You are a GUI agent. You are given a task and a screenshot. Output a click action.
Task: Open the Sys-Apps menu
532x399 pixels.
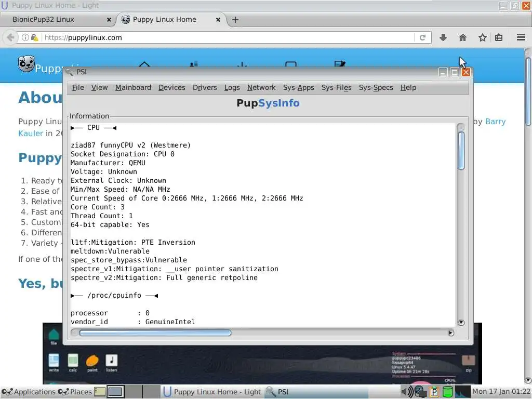pos(299,87)
